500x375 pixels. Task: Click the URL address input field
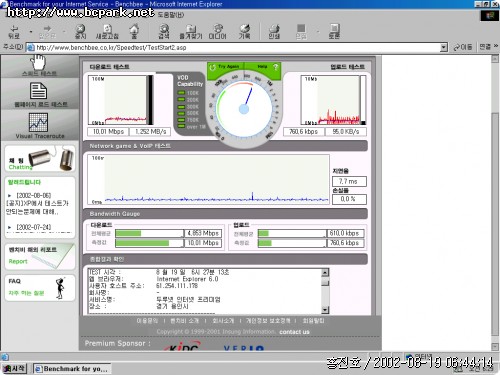pos(233,47)
